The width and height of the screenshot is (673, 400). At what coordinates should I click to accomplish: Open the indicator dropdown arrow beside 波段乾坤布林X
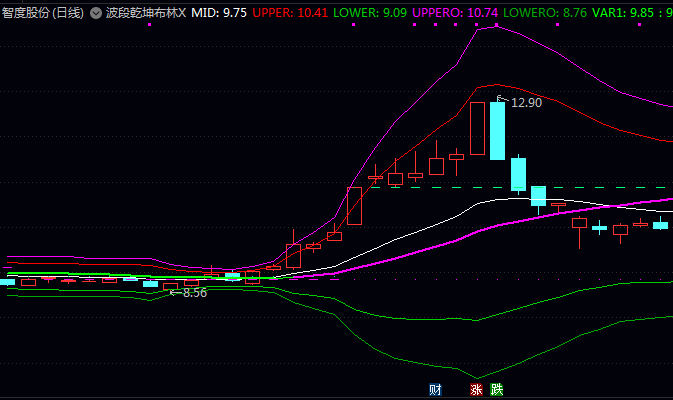(x=95, y=14)
